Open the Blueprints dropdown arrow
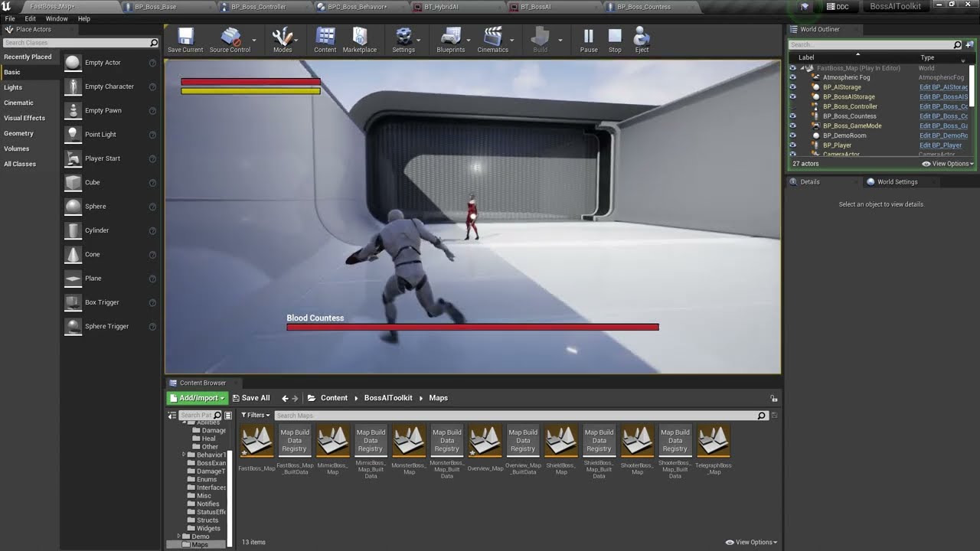 point(469,40)
